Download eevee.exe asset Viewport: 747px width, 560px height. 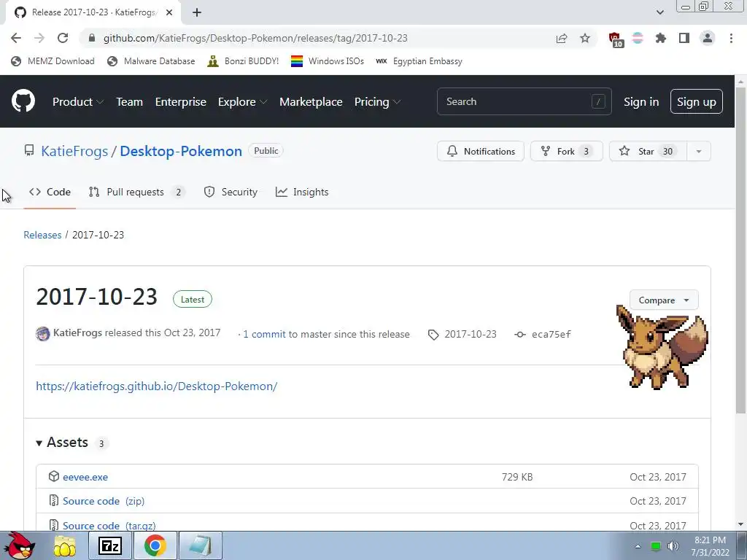tap(85, 477)
